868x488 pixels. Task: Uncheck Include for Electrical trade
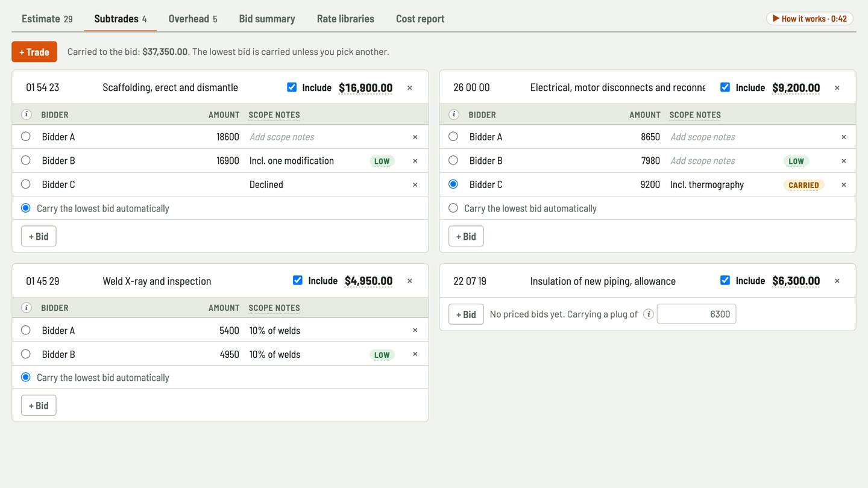(x=725, y=87)
